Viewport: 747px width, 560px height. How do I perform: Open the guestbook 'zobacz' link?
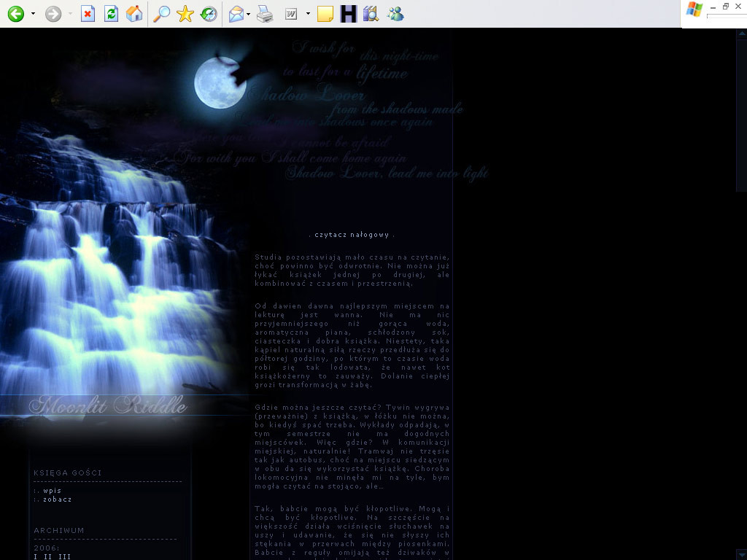[57, 499]
